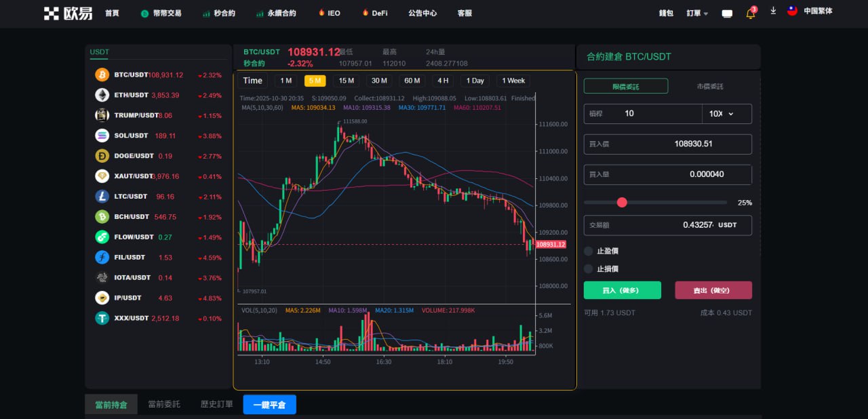
Task: Click the download arrow icon in header
Action: coord(773,12)
